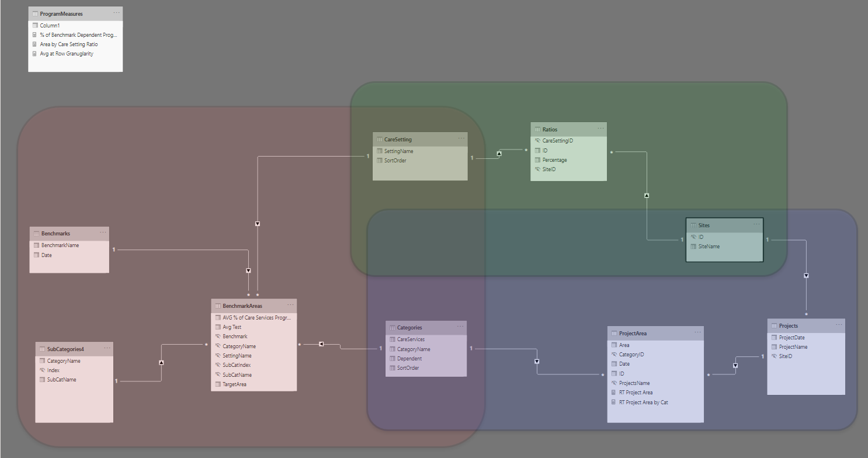868x458 pixels.
Task: Select the Dependent field in Categories
Action: [426, 358]
